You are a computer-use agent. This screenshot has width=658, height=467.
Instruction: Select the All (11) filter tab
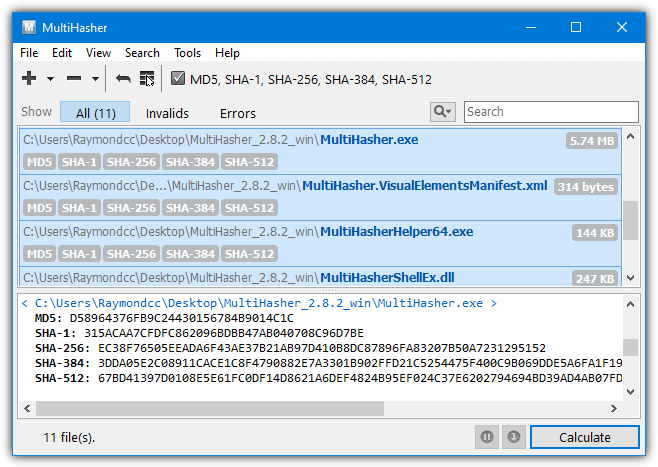click(95, 112)
